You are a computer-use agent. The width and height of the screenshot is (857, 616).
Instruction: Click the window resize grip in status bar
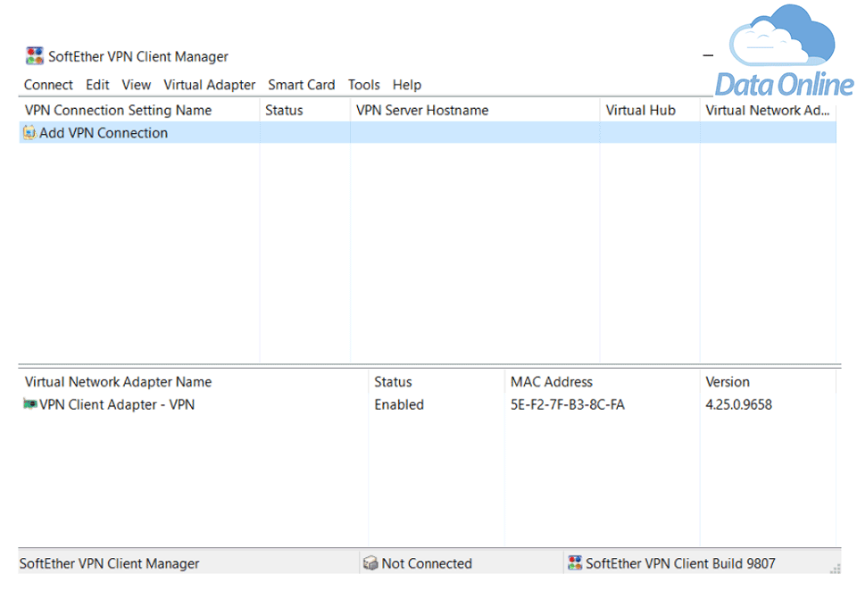click(x=836, y=569)
